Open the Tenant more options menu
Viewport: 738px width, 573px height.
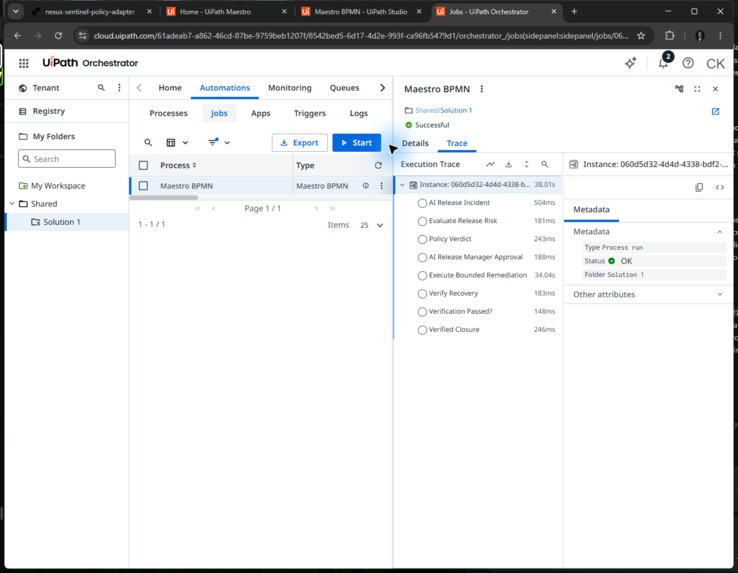[119, 88]
